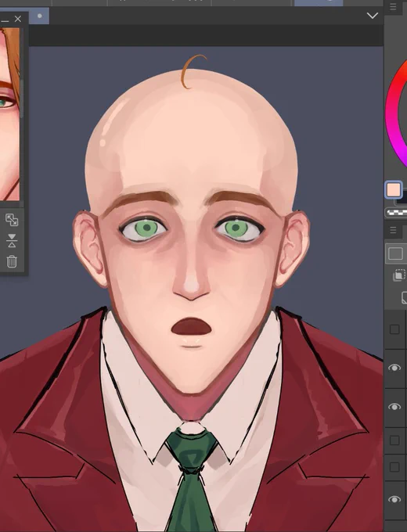Open the layer panel hamburger menu
Viewport: 407px width, 532px height.
click(393, 230)
